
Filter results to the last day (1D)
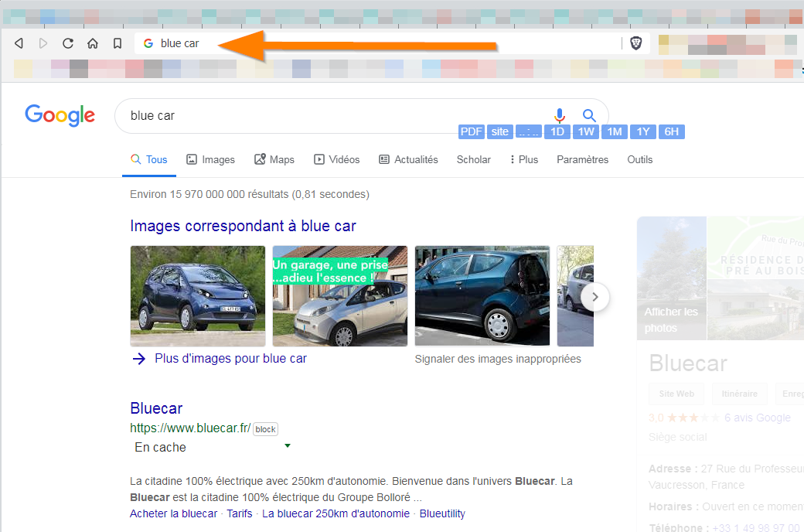(x=557, y=132)
